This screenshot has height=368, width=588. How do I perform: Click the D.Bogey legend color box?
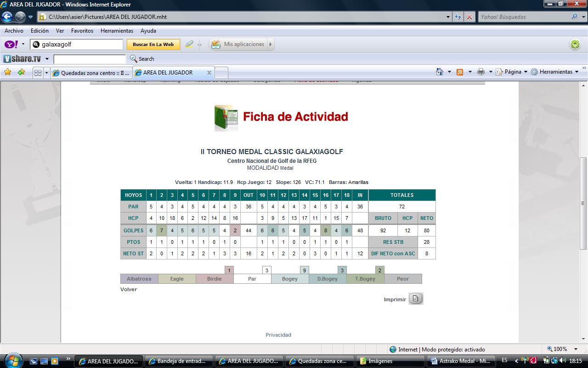[x=328, y=279]
